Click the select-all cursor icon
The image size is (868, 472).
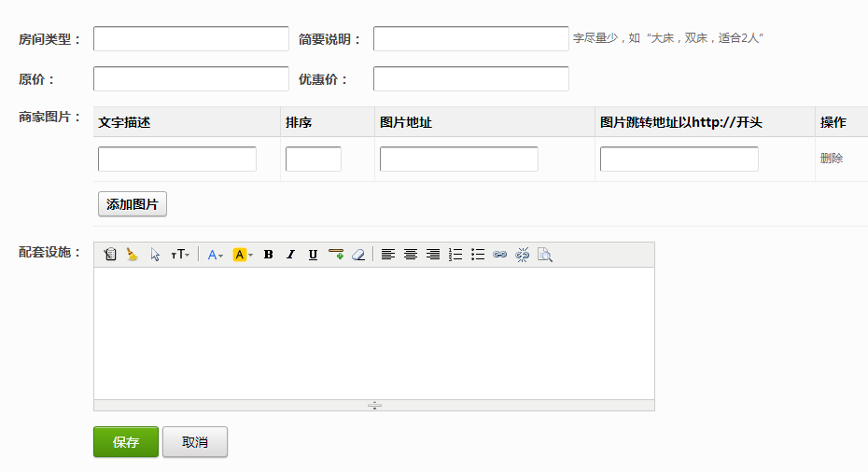(155, 255)
